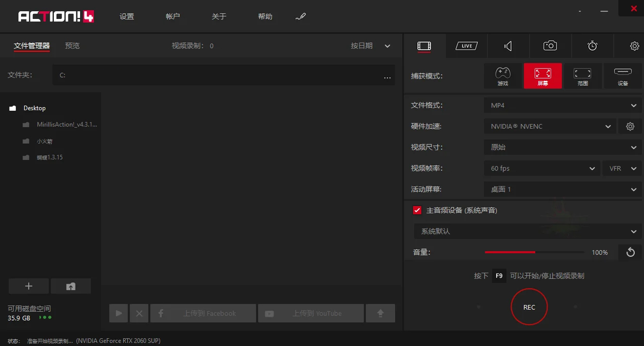The image size is (644, 346).
Task: Open the LIVE streaming tab
Action: click(x=466, y=46)
